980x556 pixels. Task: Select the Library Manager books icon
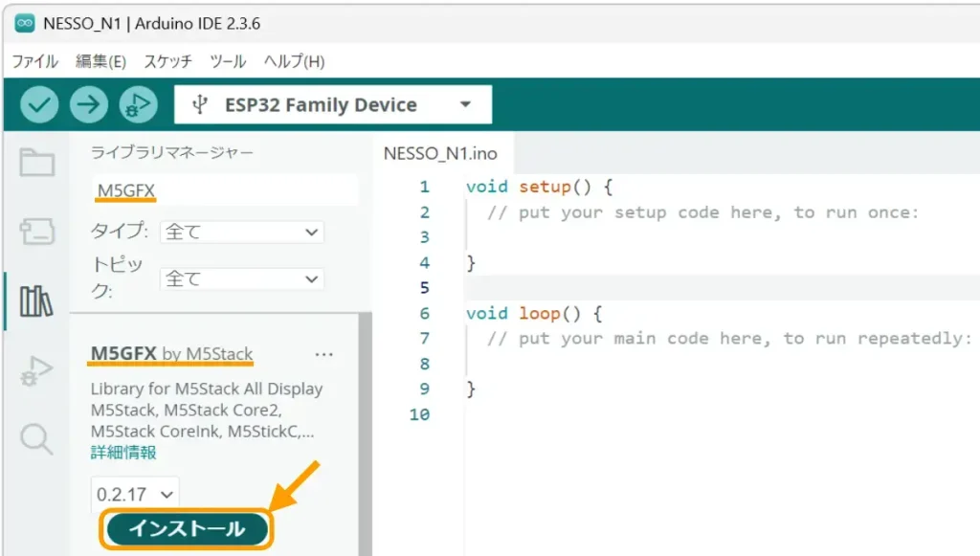(x=36, y=301)
